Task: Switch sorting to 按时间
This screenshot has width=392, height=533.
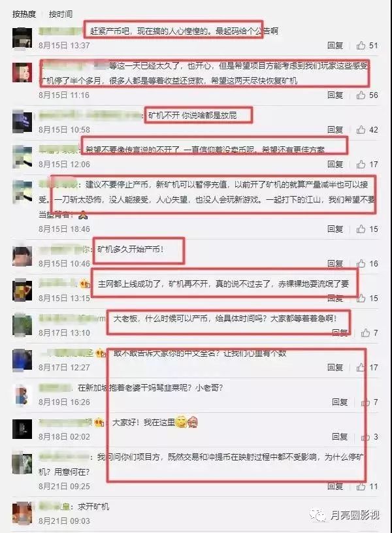Action: click(61, 14)
